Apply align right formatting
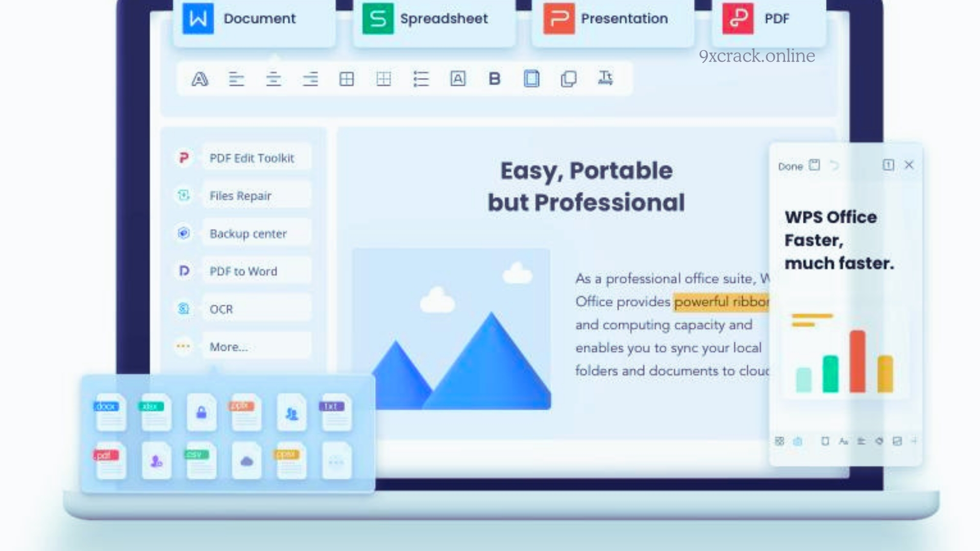Viewport: 980px width, 551px height. pos(310,79)
